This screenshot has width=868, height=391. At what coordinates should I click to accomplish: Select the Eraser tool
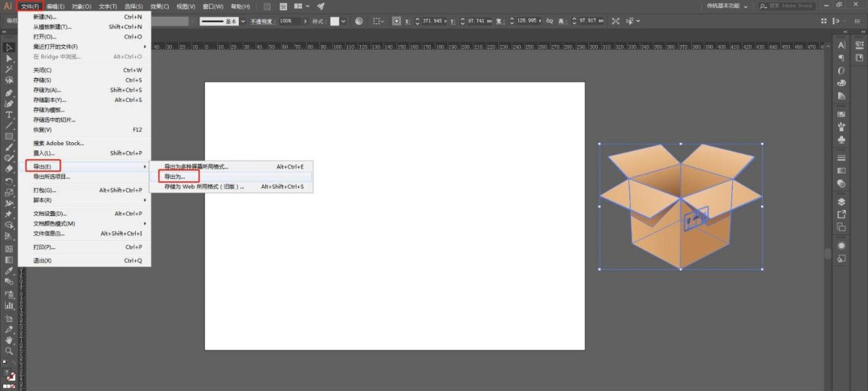pyautogui.click(x=9, y=169)
